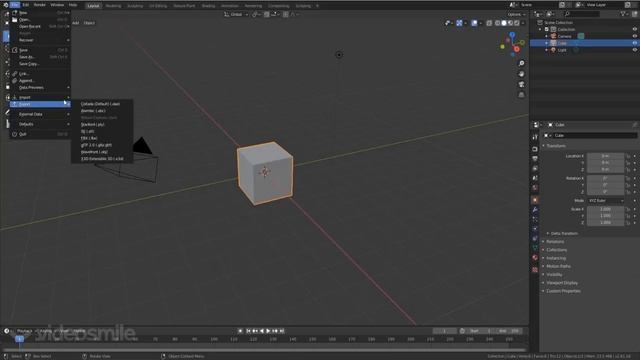The image size is (640, 360).
Task: Choose Alembic (.abc) export option
Action: pos(93,111)
